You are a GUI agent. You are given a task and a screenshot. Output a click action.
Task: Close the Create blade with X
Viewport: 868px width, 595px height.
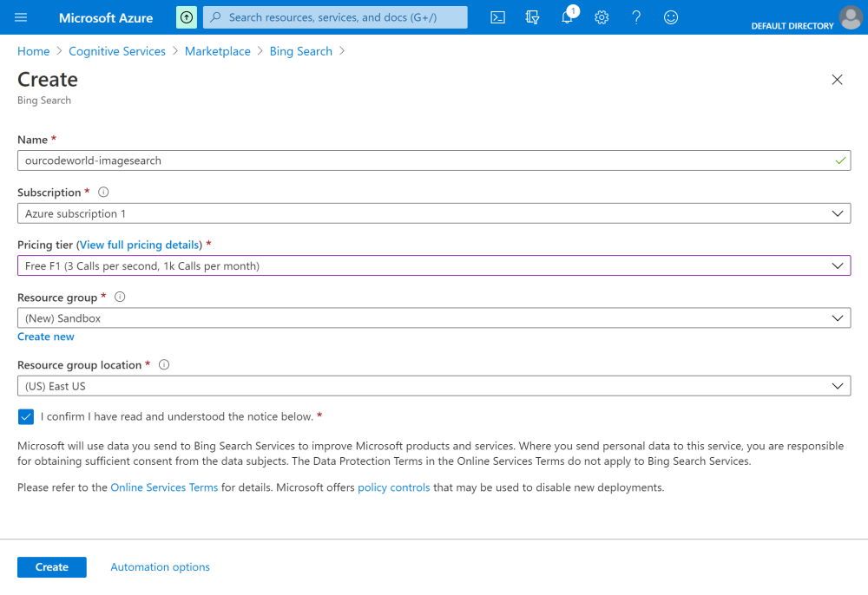pos(837,80)
